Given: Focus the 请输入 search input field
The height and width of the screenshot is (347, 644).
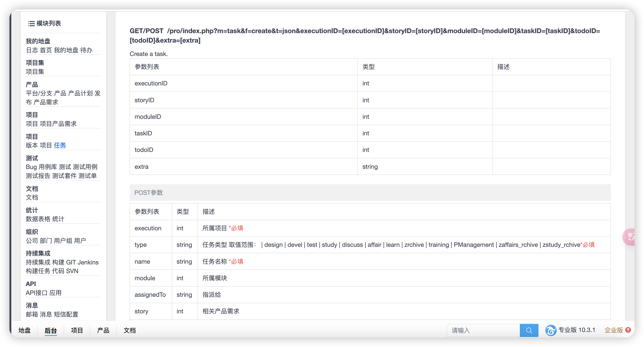Looking at the screenshot, I should coord(483,330).
